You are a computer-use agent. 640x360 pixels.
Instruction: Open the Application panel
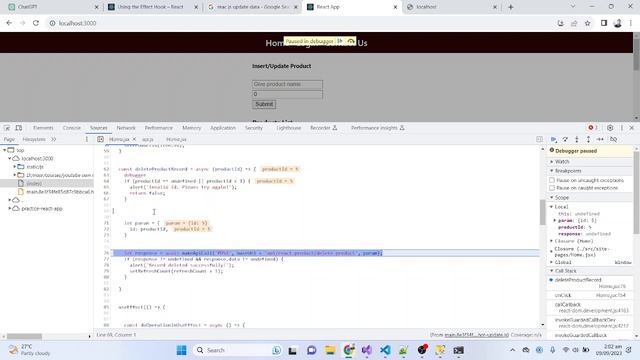[223, 128]
